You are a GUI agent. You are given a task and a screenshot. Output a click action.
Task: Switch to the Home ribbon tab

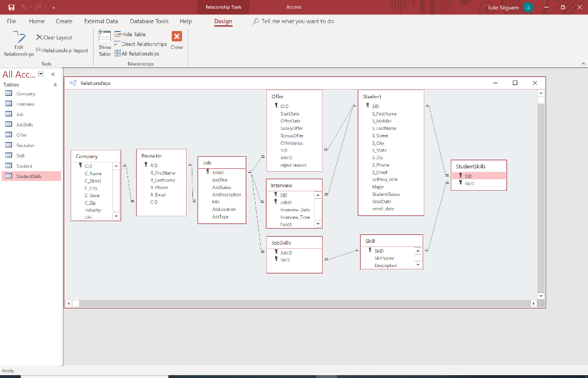(x=37, y=21)
